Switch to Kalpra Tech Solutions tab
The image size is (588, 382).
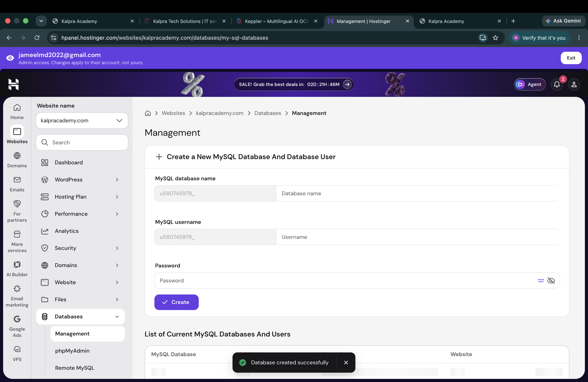tap(185, 21)
